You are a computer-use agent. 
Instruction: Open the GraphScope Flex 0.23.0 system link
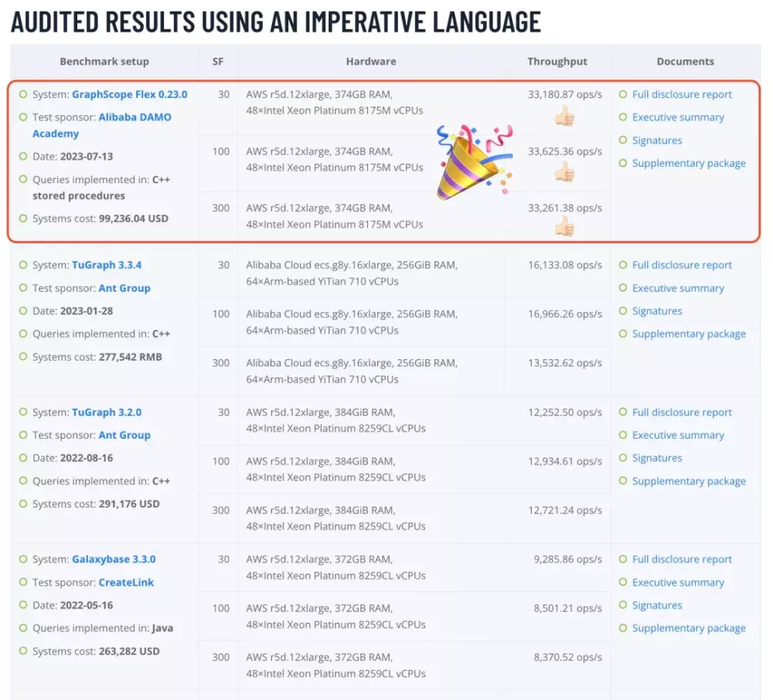(x=130, y=94)
